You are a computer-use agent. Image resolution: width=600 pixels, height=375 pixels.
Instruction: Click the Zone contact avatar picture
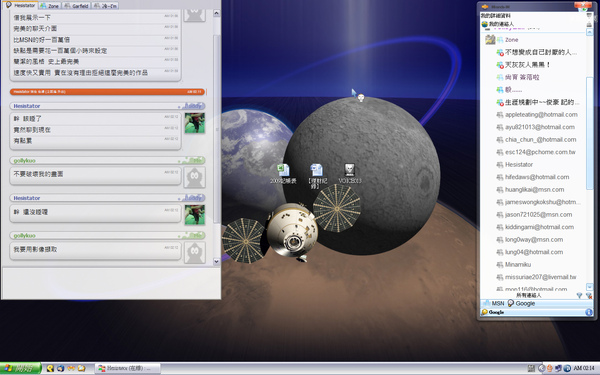[x=490, y=40]
